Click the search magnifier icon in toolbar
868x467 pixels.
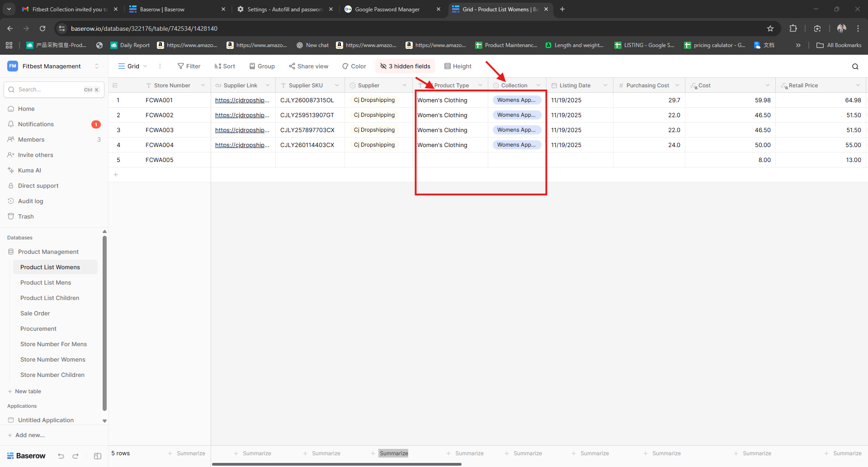(855, 67)
